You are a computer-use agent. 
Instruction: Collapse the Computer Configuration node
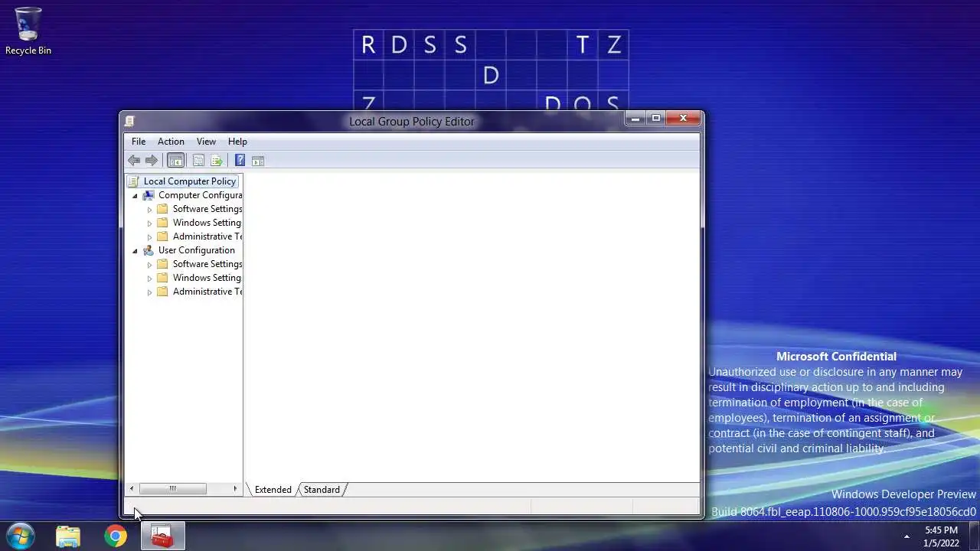135,195
